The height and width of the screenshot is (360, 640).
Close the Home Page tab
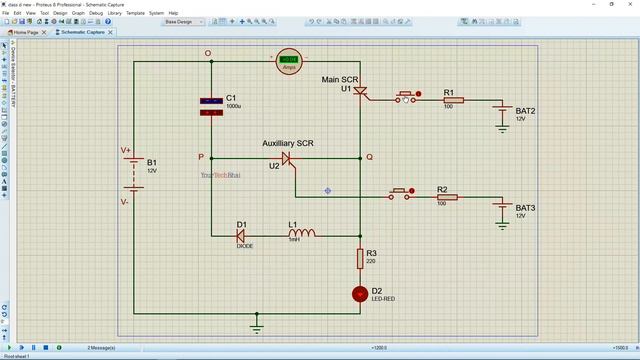44,32
